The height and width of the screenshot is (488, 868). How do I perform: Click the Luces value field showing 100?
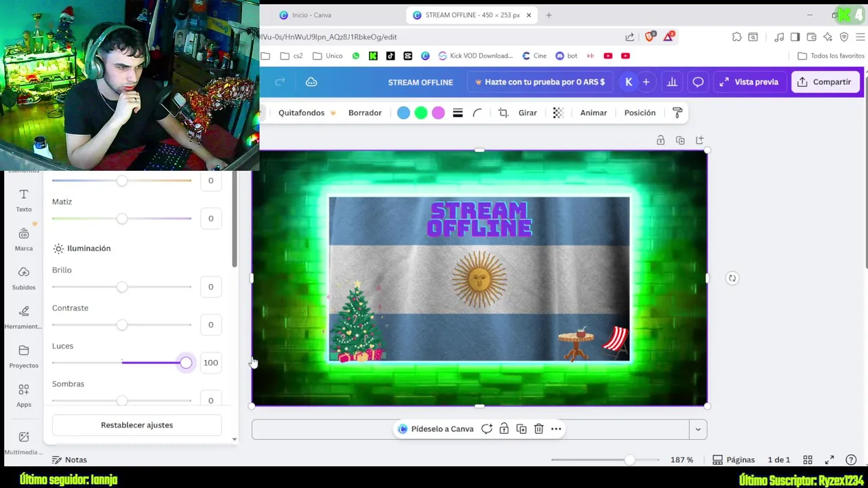coord(211,363)
